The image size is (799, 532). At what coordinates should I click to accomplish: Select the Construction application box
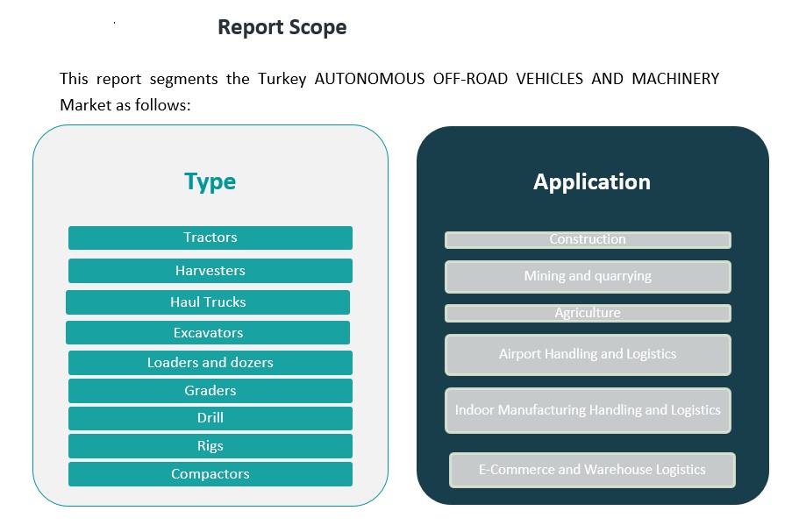588,239
